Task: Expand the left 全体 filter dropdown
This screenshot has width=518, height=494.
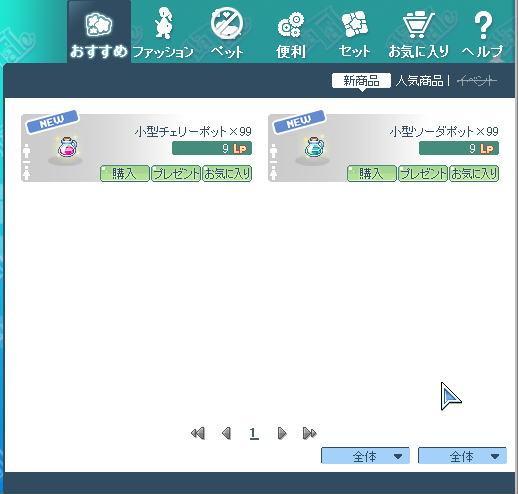Action: (x=365, y=456)
